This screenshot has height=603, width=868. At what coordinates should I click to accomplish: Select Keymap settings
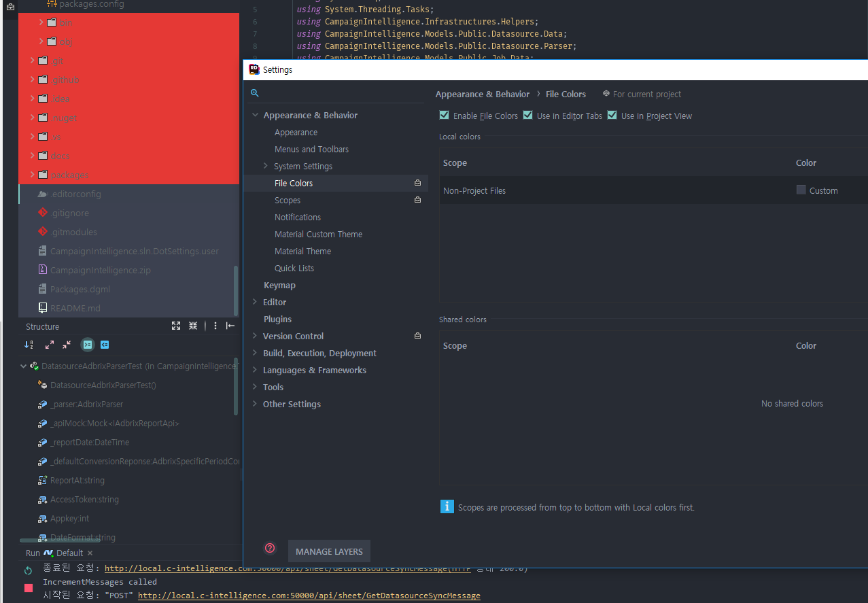pyautogui.click(x=279, y=285)
